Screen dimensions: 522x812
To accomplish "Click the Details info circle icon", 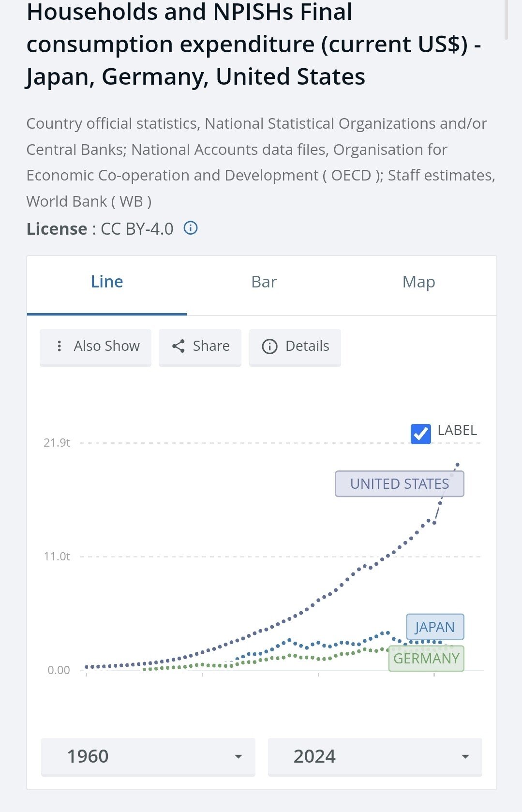I will coord(269,346).
